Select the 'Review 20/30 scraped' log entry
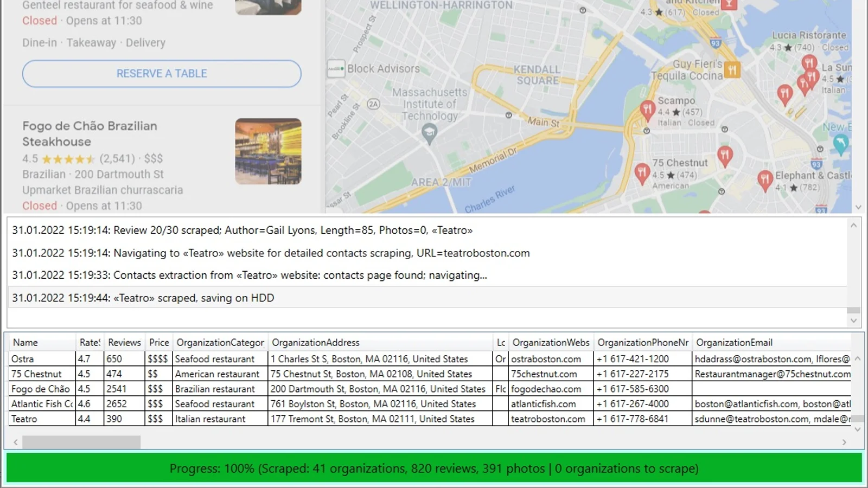Viewport: 868px width, 488px height. tap(427, 230)
